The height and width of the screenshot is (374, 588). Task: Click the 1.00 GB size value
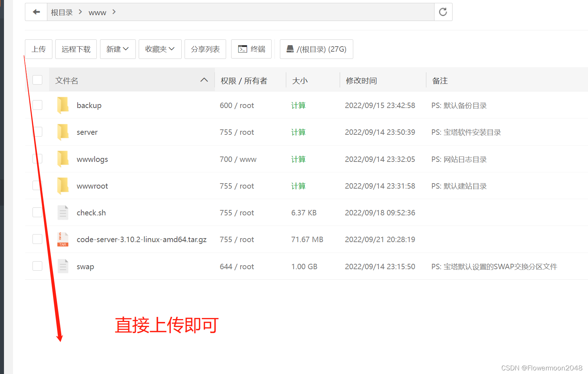tap(304, 267)
